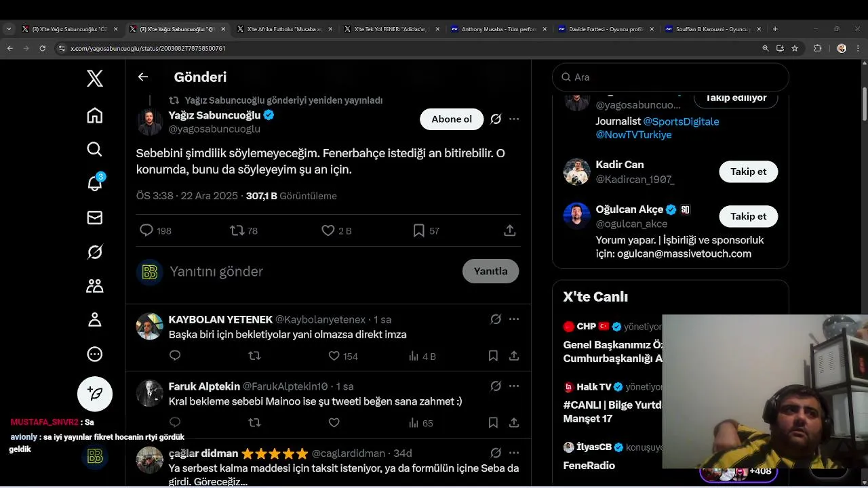Compose new post with feather button
Screen dimensions: 868x488
pos(95,394)
